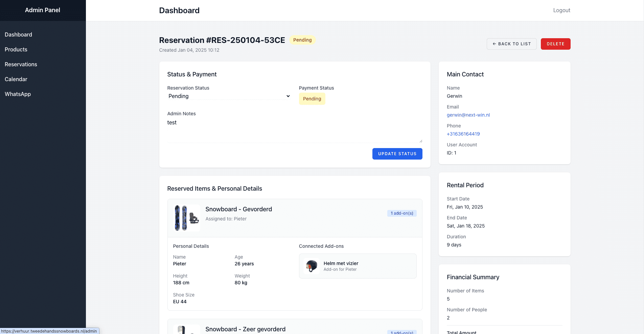
Task: Click the Helm met vizier add-on card
Action: [x=358, y=266]
